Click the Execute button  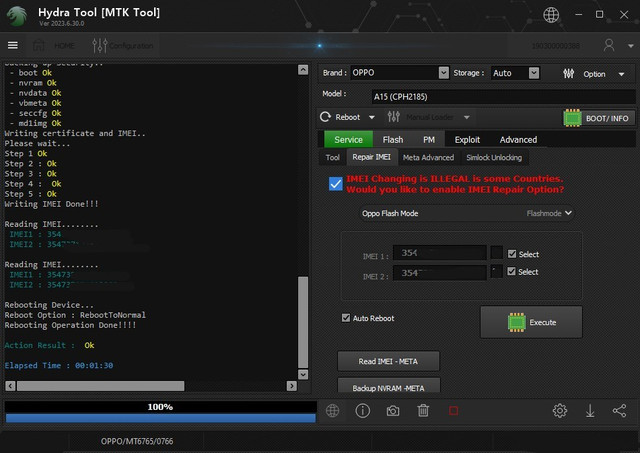pos(531,322)
